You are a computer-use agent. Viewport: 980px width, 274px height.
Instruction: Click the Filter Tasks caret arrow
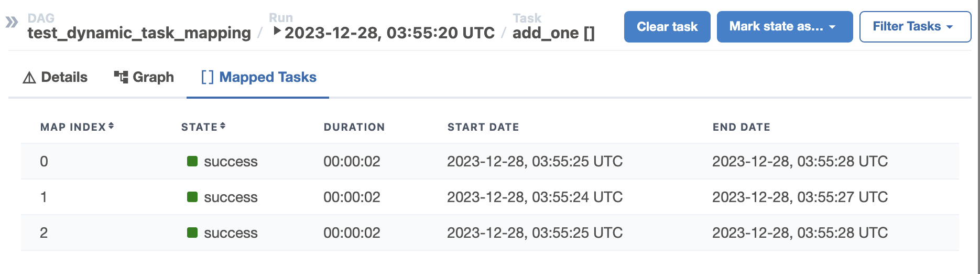[x=950, y=27]
